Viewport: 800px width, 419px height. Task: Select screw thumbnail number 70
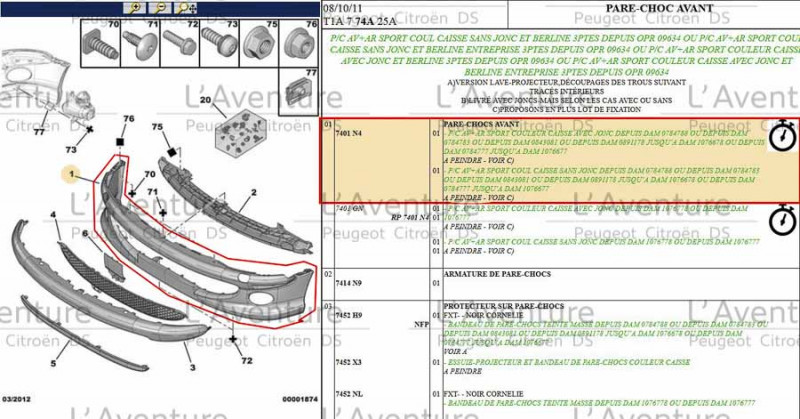(x=100, y=42)
